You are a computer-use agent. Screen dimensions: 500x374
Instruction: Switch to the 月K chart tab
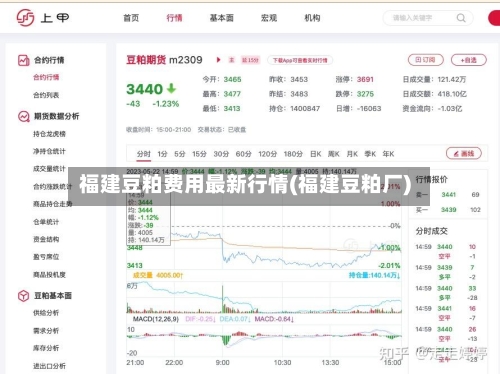point(352,154)
